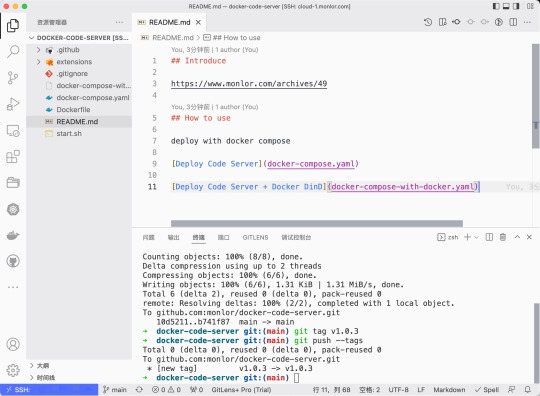Switch to the GITLENS panel tab
The image size is (540, 396).
click(255, 237)
